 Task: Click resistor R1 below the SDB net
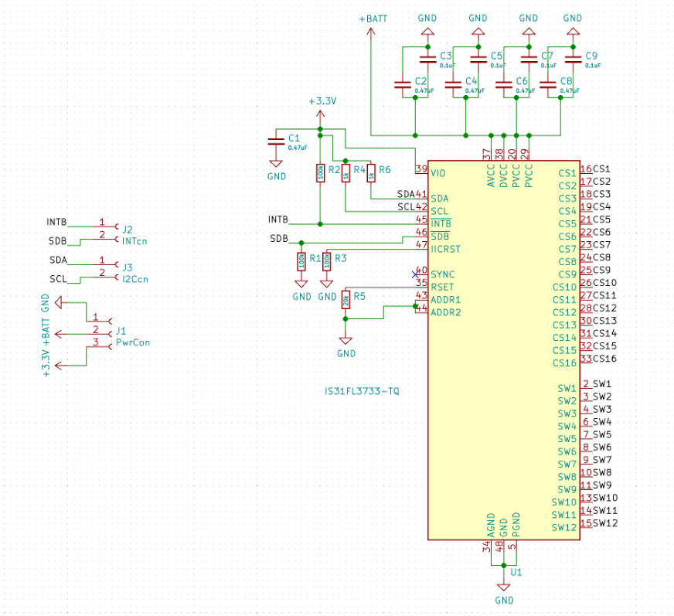pos(301,261)
